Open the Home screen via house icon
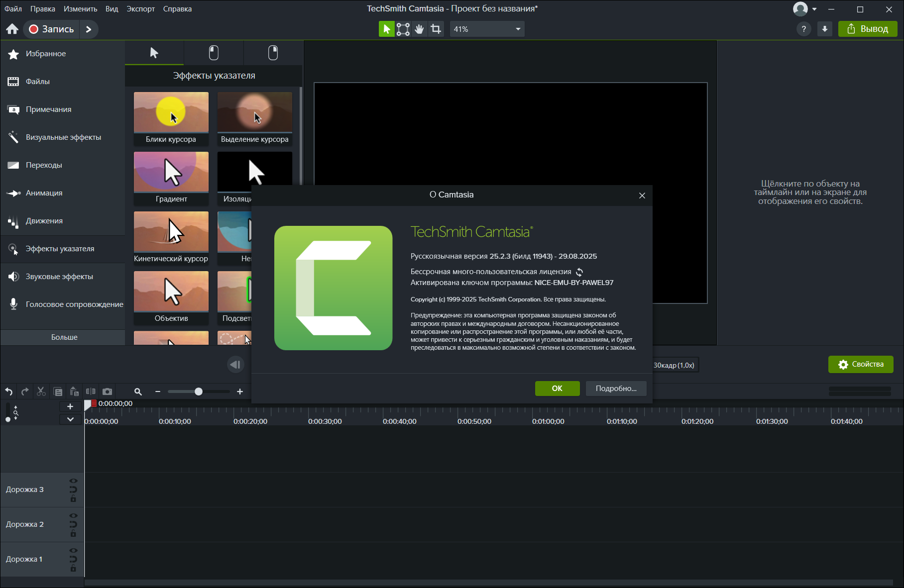Screen dimensions: 904x588 pos(12,29)
